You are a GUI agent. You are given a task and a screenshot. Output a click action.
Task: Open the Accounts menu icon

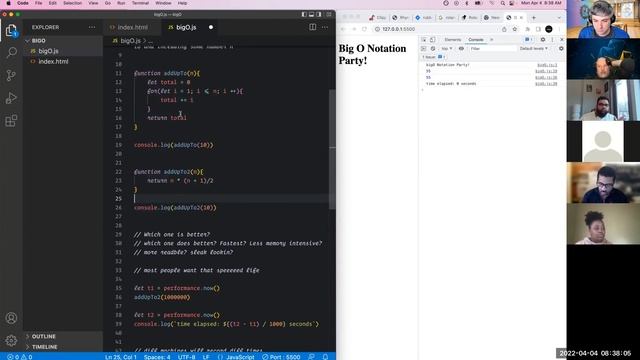[x=11, y=318]
